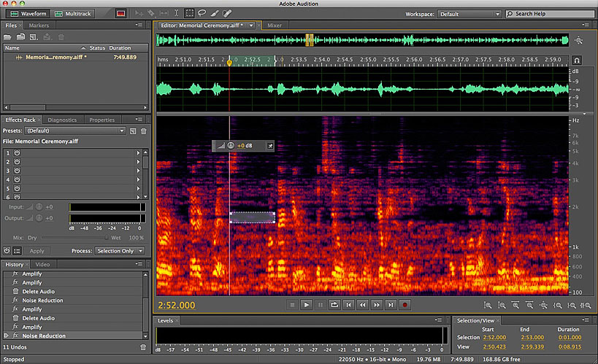Toggle the Effects Rack master power button
This screenshot has height=364, width=598.
7,251
